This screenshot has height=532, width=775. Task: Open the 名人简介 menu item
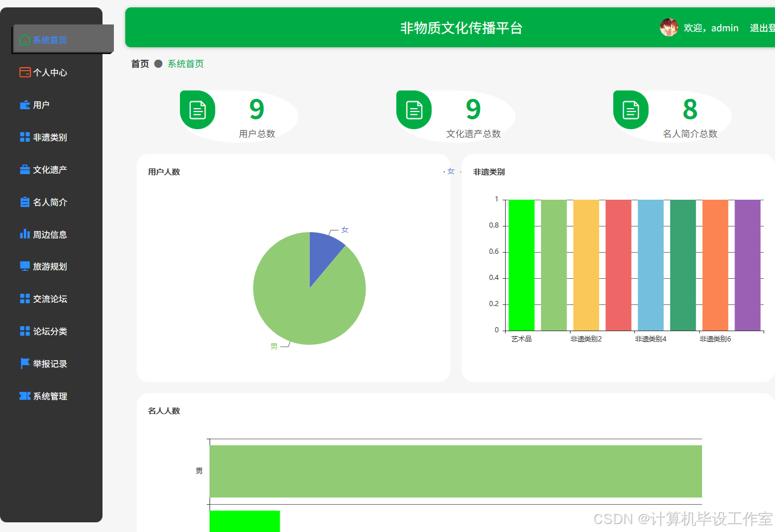51,202
